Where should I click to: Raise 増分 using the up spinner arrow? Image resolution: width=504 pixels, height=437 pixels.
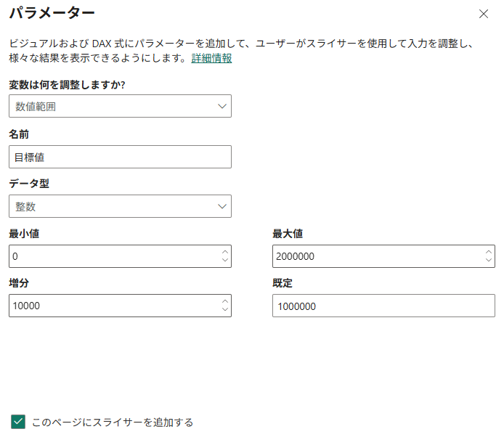(224, 301)
